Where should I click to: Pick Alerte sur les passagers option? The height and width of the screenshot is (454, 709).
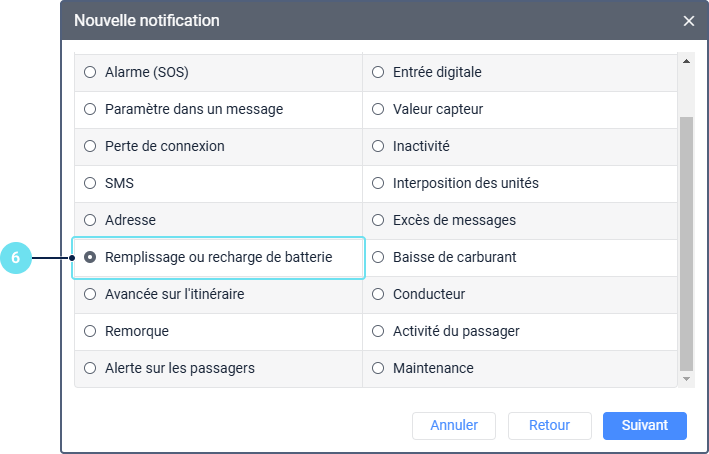[90, 368]
